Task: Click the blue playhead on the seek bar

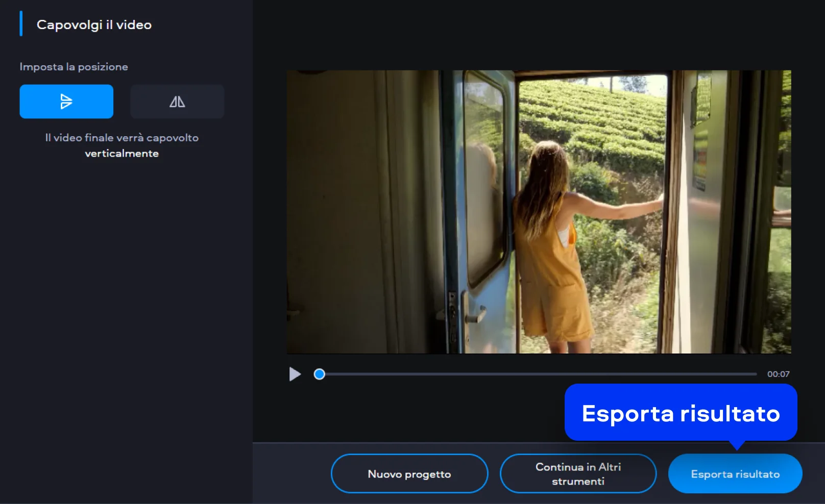Action: click(x=320, y=374)
